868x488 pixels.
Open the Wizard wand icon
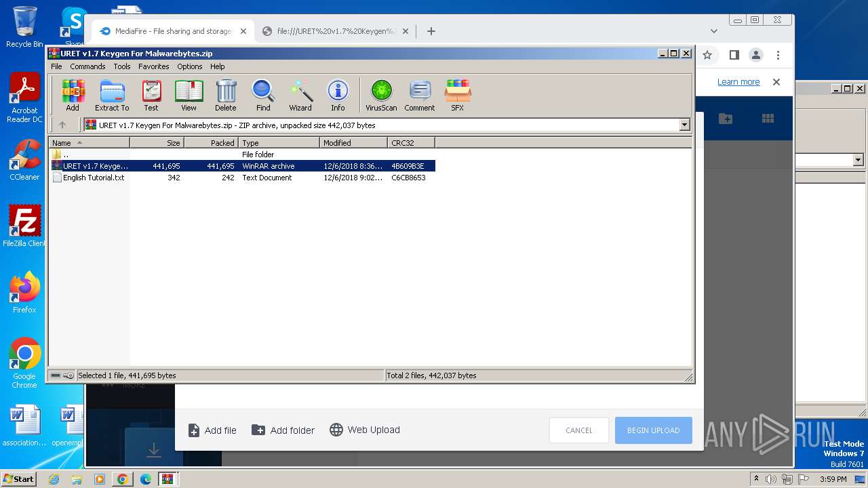tap(300, 95)
